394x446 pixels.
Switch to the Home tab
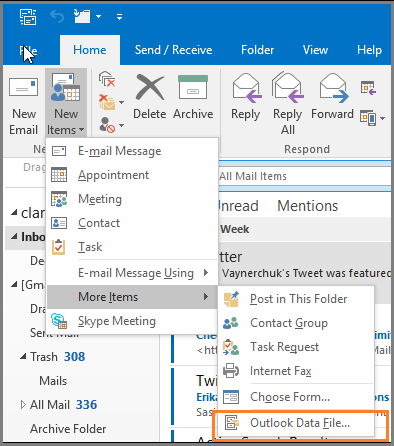point(90,50)
